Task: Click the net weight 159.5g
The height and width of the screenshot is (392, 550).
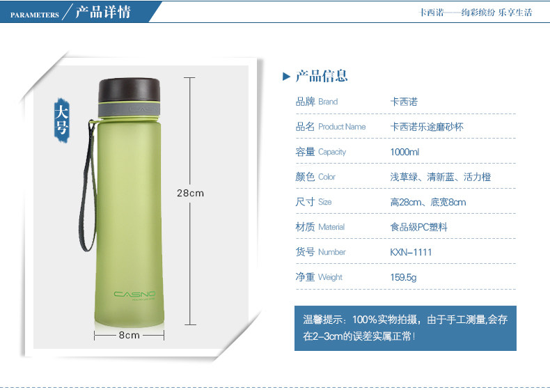Action: click(x=403, y=277)
